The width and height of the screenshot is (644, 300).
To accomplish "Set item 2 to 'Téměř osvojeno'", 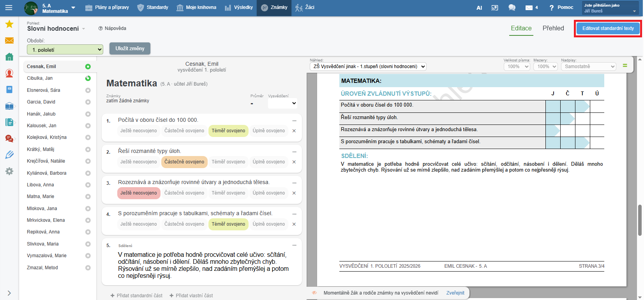I will 228,162.
